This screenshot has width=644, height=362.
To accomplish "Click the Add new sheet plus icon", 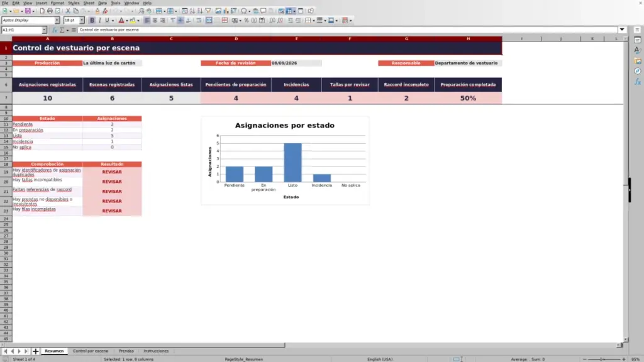I will [x=35, y=351].
